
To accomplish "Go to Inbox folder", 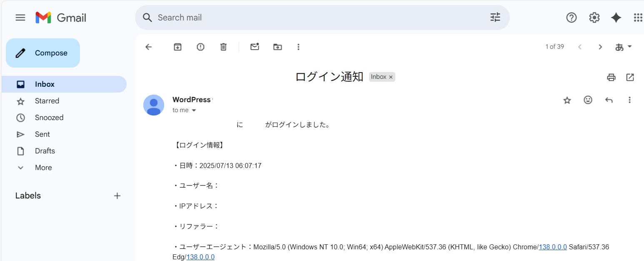I will click(x=64, y=84).
